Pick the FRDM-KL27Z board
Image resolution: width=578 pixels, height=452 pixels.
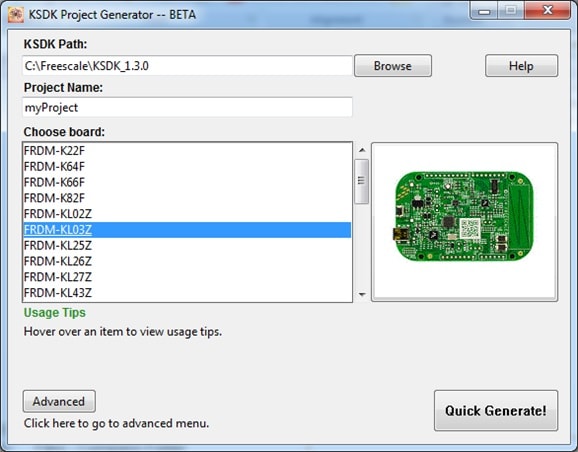pos(187,277)
